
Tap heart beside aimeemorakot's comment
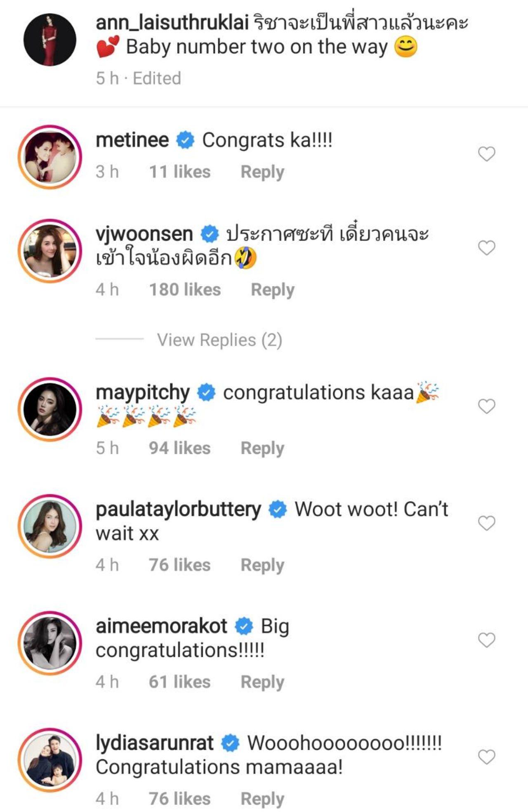pyautogui.click(x=486, y=640)
